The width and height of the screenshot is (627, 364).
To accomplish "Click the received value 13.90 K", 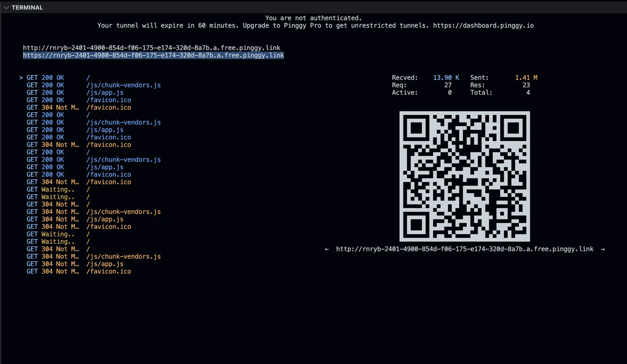I will [446, 78].
